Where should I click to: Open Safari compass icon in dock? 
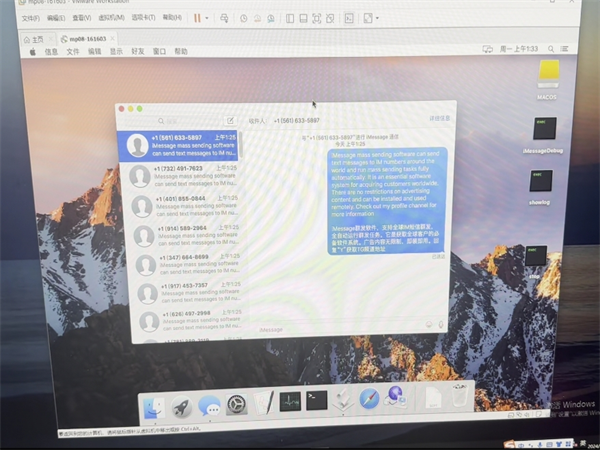(369, 400)
